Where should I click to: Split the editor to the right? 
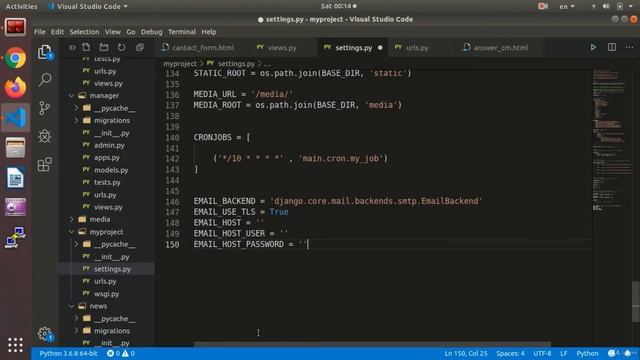click(611, 47)
